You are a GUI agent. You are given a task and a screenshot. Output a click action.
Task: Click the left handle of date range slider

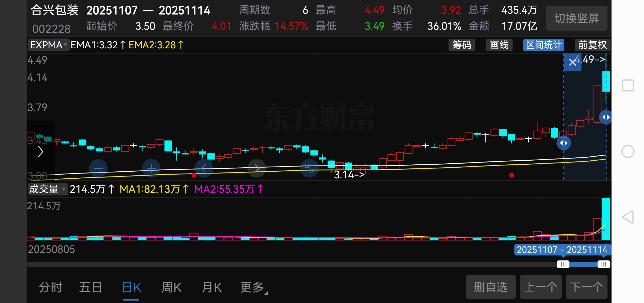tap(563, 264)
